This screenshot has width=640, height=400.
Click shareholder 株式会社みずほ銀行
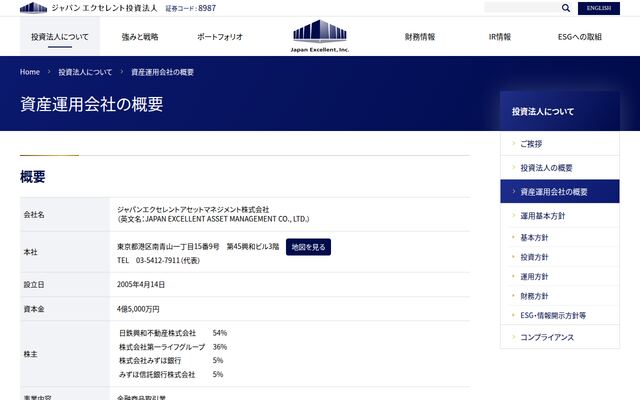(x=150, y=360)
